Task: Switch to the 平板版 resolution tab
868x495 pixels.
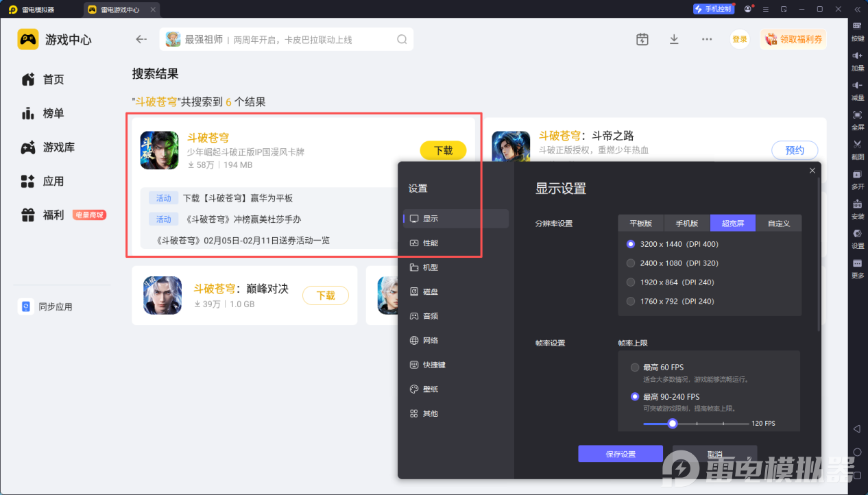Action: [x=640, y=224]
